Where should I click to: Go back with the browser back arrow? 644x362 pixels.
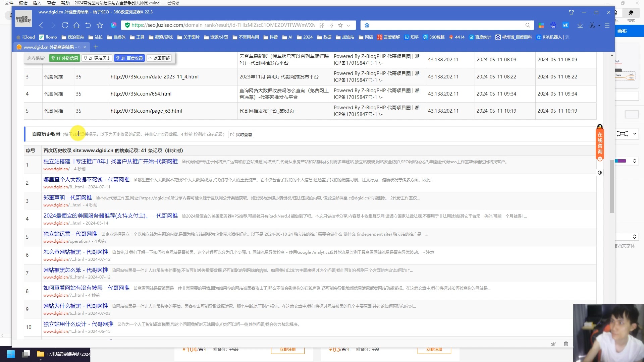point(41,25)
